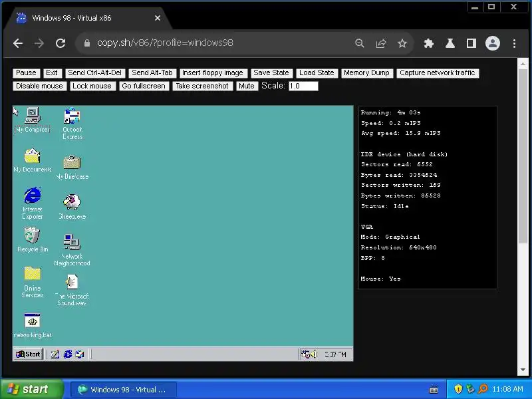Open the browser extensions puzzle icon
The width and height of the screenshot is (532, 399).
(x=429, y=43)
